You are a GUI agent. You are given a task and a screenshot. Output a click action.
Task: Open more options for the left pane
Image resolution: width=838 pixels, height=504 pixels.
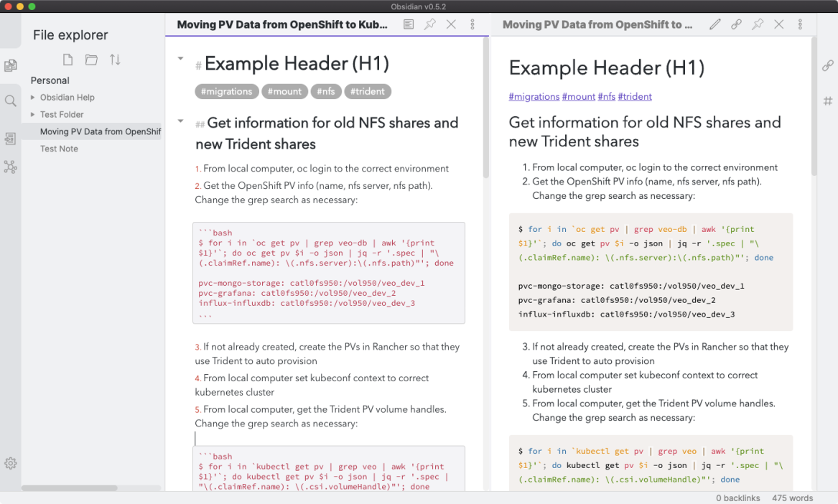coord(472,24)
